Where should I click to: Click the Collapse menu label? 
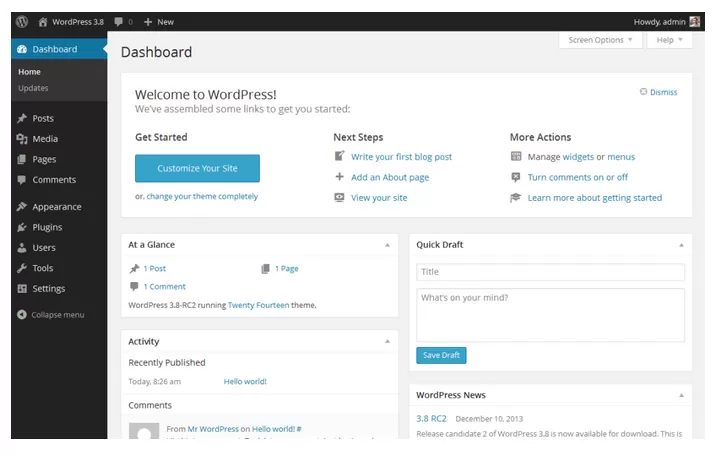tap(58, 315)
